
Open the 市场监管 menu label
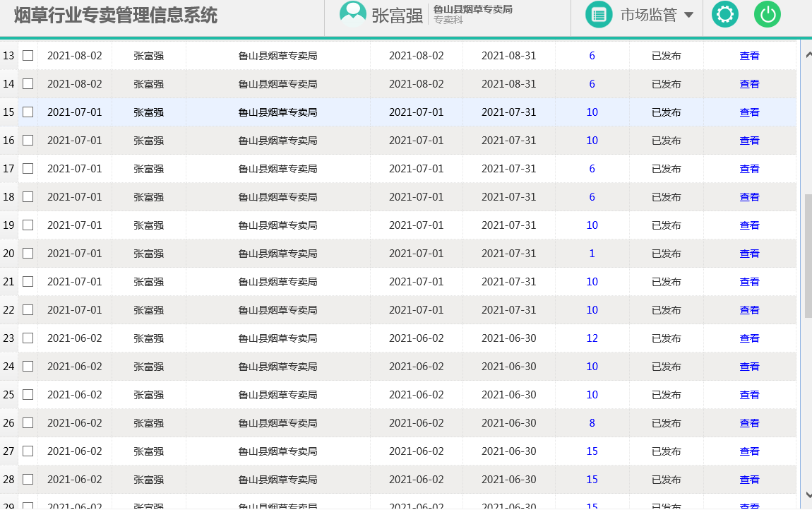(649, 15)
